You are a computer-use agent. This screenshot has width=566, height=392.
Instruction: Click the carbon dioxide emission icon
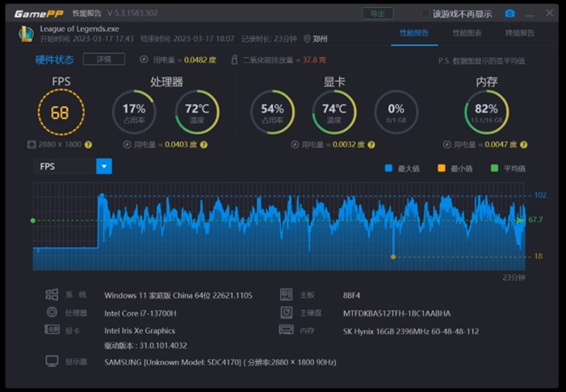coord(234,60)
